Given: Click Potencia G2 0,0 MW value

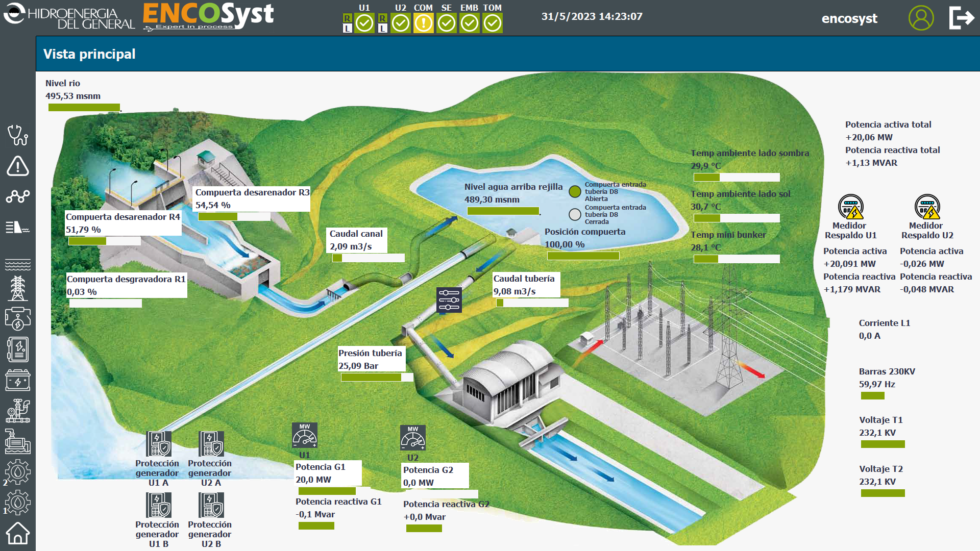Looking at the screenshot, I should point(419,483).
